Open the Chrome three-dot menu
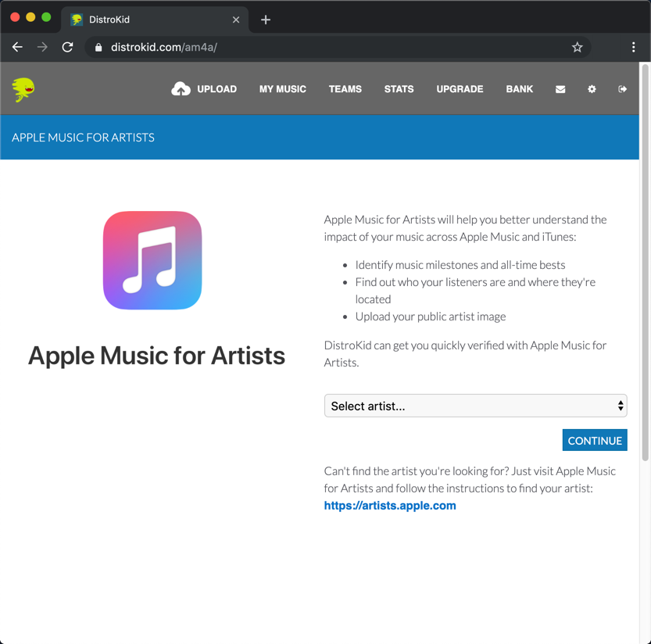 point(633,47)
